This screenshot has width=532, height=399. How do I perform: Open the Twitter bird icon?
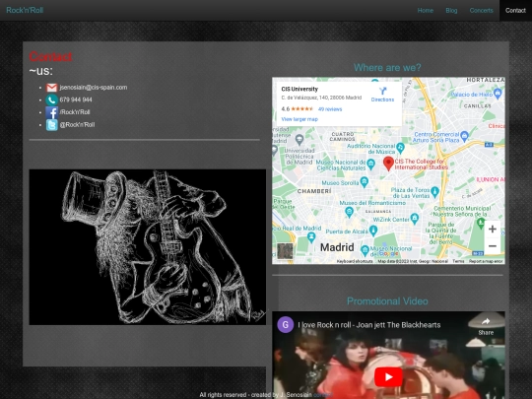51,125
